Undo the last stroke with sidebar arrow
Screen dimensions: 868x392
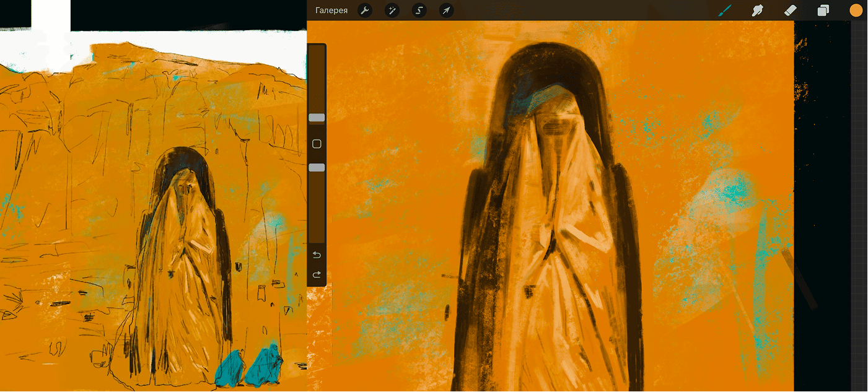click(x=317, y=255)
